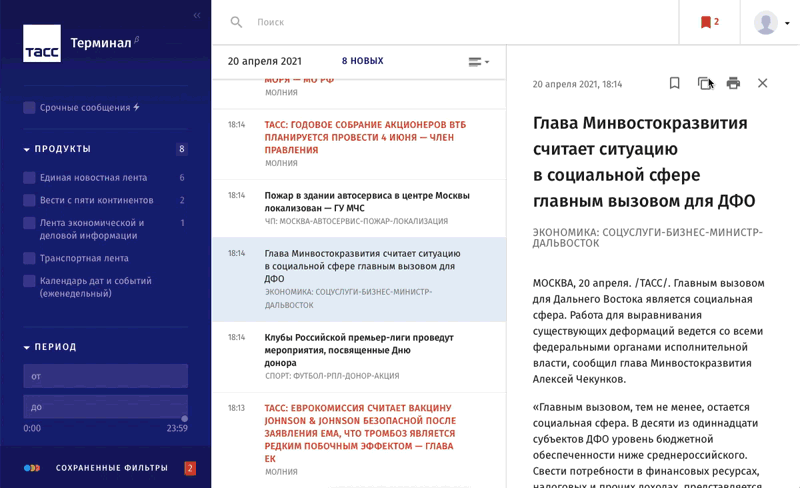800x488 pixels.
Task: Click the date 20 апреля 2021 header
Action: 265,61
